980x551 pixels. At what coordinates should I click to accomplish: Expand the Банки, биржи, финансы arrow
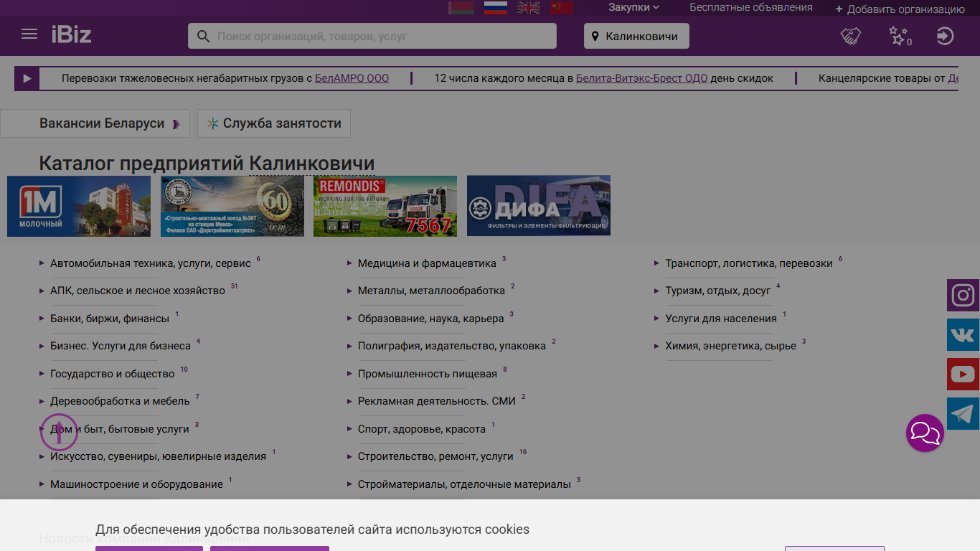tap(42, 318)
